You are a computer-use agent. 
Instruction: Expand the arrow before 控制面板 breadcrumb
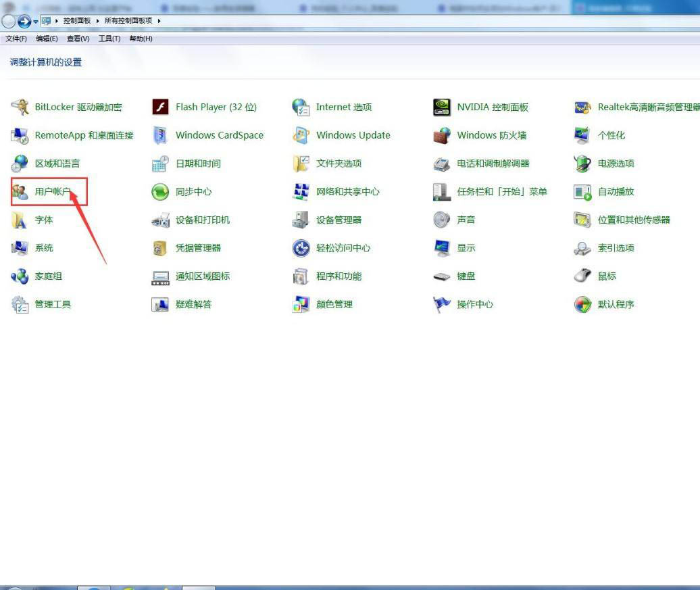coord(57,20)
